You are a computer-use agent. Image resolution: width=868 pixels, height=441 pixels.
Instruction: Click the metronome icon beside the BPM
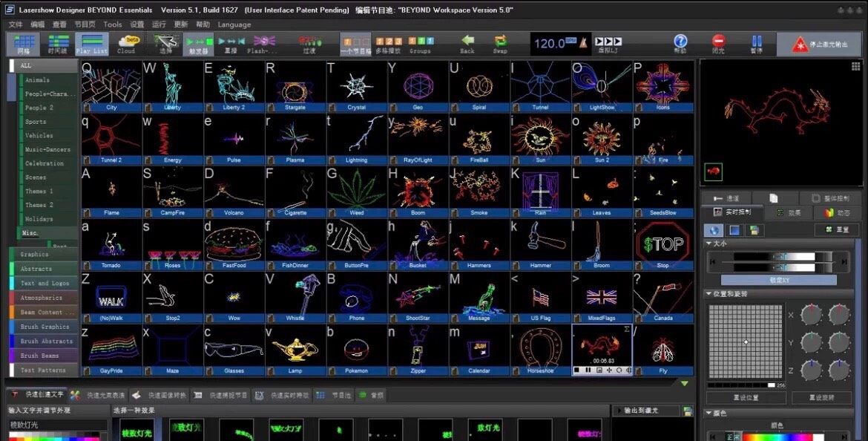[583, 42]
